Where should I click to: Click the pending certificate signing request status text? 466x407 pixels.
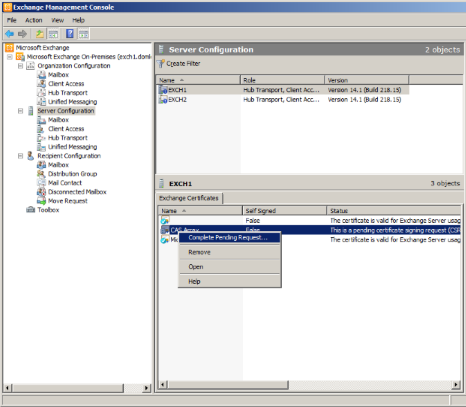[395, 230]
